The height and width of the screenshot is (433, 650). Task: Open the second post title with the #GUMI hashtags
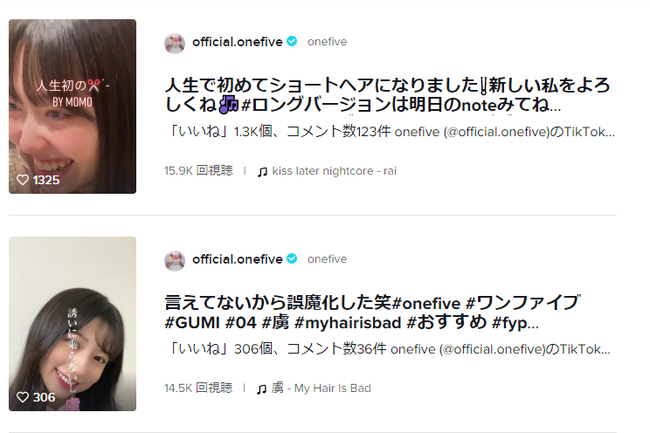[372, 312]
